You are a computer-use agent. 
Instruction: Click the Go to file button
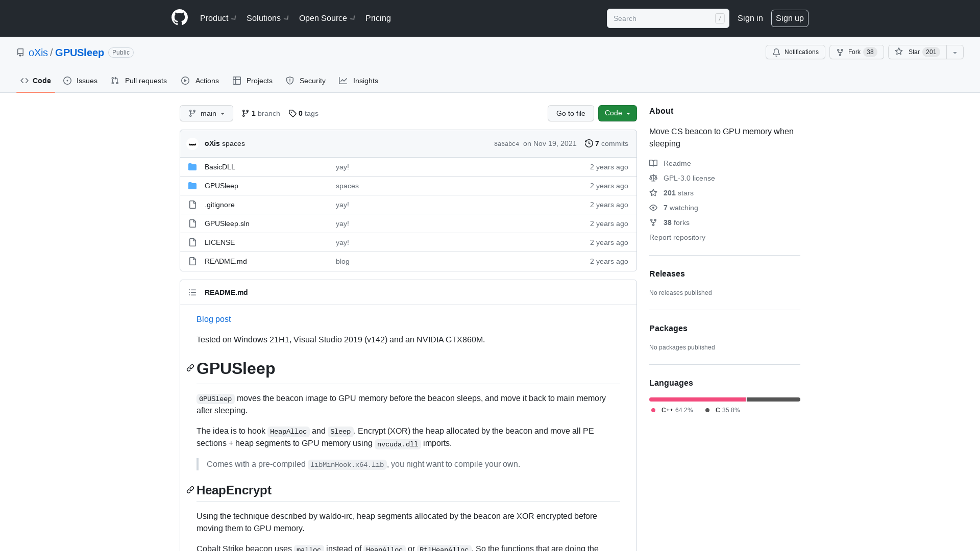[571, 113]
